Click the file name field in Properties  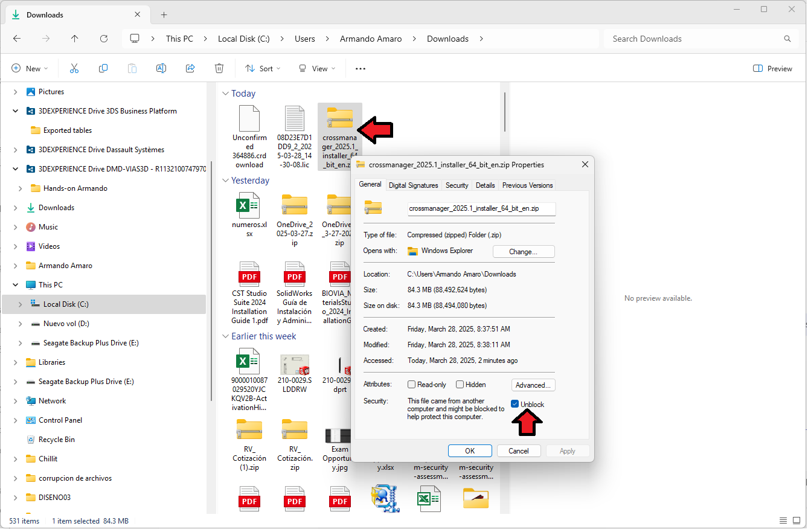(x=482, y=209)
